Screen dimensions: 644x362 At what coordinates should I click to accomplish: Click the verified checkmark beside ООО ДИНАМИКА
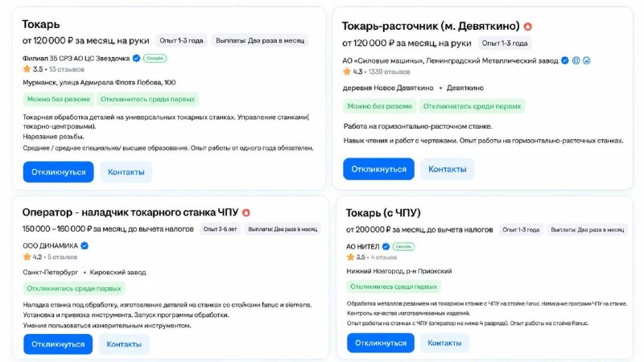85,246
